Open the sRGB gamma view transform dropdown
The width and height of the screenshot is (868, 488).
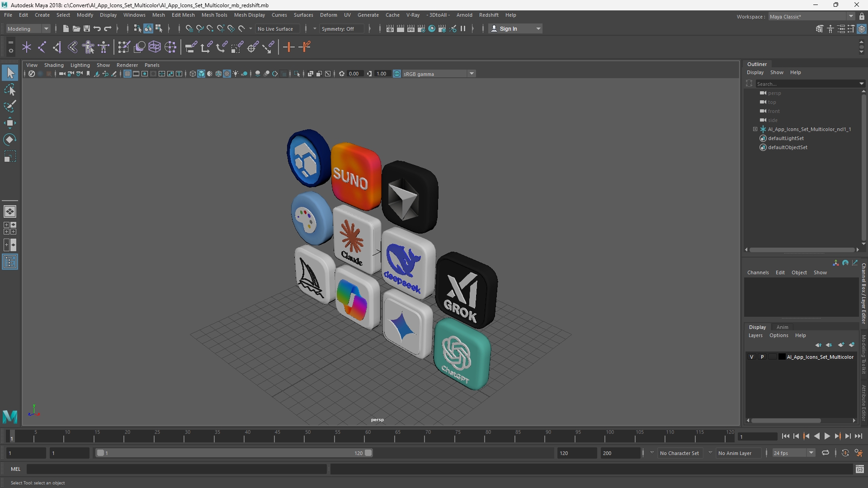click(439, 74)
